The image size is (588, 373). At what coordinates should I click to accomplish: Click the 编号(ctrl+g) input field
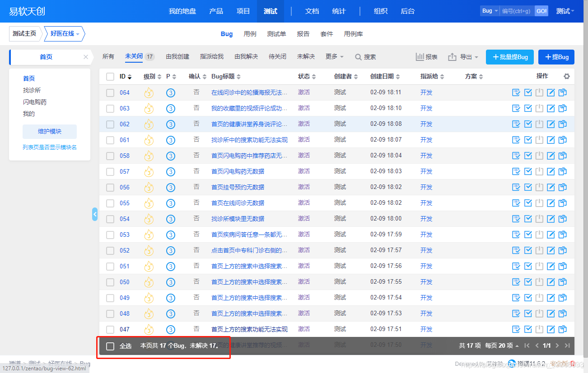coord(517,11)
